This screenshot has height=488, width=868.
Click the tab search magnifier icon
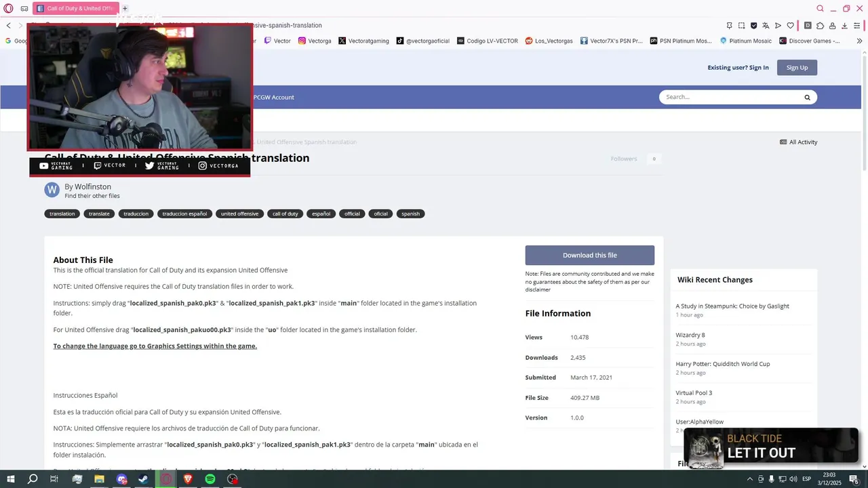pos(821,8)
